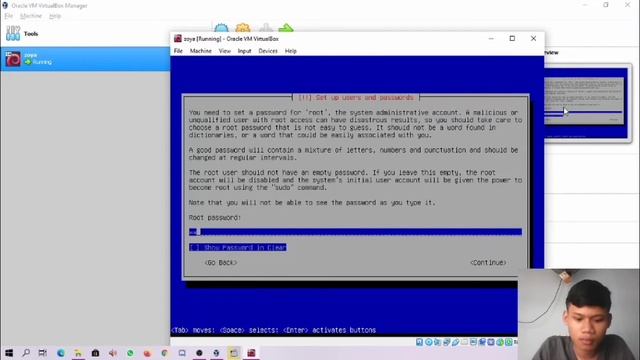Click the orange Settings gear in VirtualBox Manager toolbar
The height and width of the screenshot is (360, 640).
pyautogui.click(x=243, y=28)
